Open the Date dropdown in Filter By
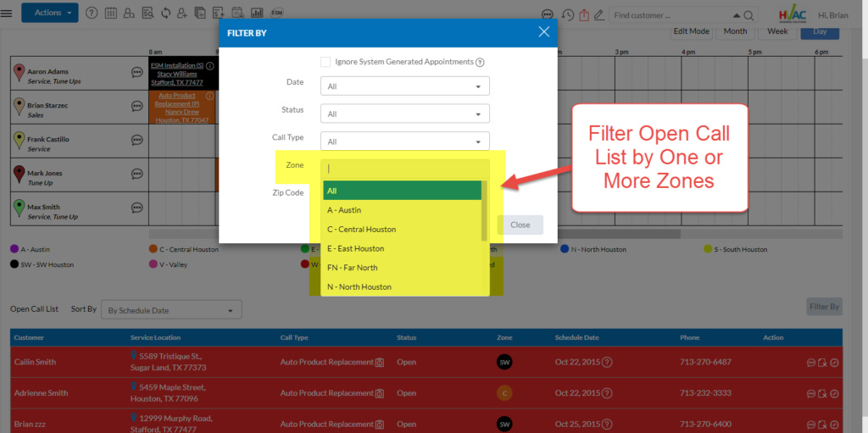The height and width of the screenshot is (433, 868). pyautogui.click(x=404, y=86)
